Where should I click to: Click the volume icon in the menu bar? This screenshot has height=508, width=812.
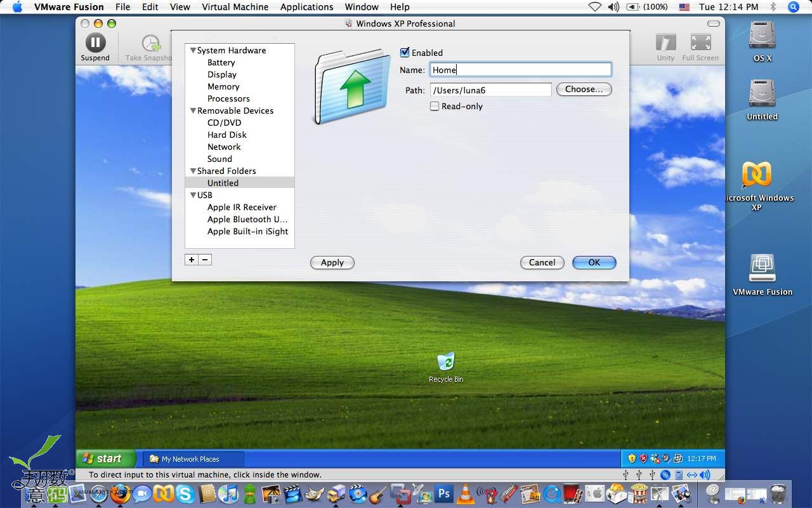pyautogui.click(x=613, y=7)
